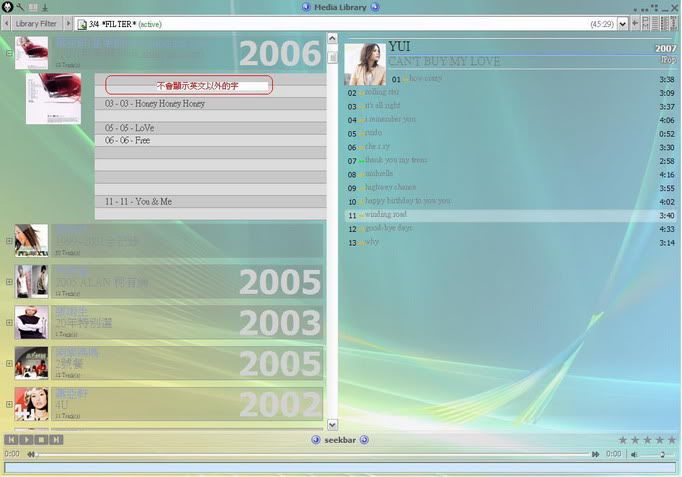Image resolution: width=682 pixels, height=477 pixels.
Task: Click the seek forward arrows icon
Action: (x=596, y=454)
